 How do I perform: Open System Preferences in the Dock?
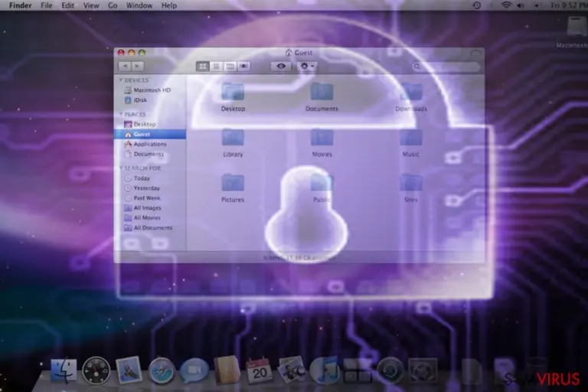[423, 371]
